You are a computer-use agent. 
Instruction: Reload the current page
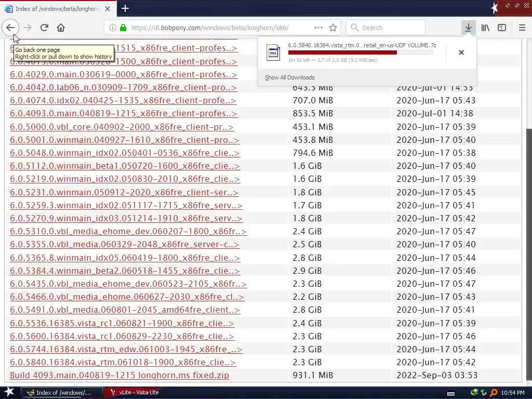pos(44,28)
